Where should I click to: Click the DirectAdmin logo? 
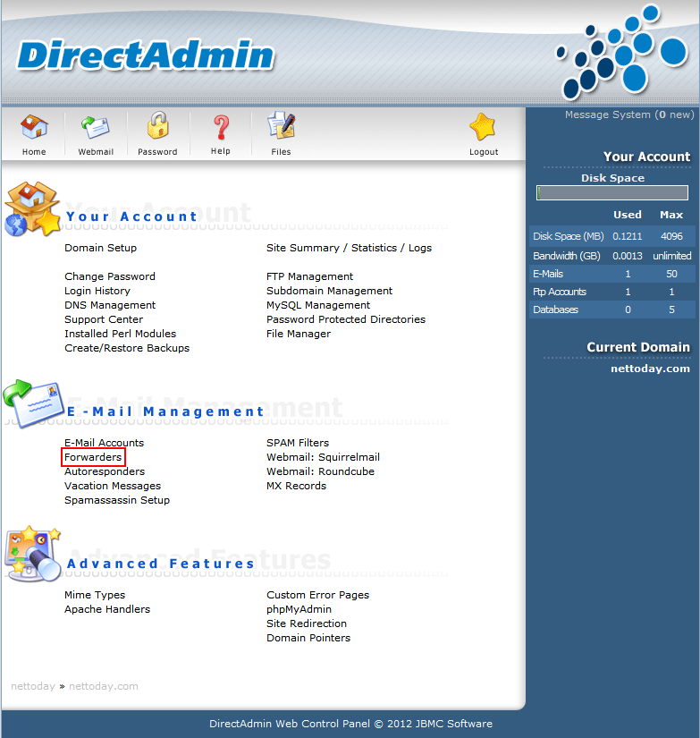[146, 55]
